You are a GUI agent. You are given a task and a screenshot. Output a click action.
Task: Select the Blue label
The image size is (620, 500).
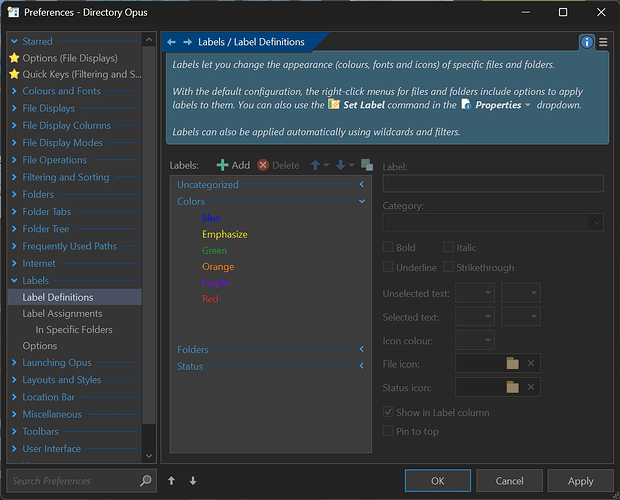(211, 218)
